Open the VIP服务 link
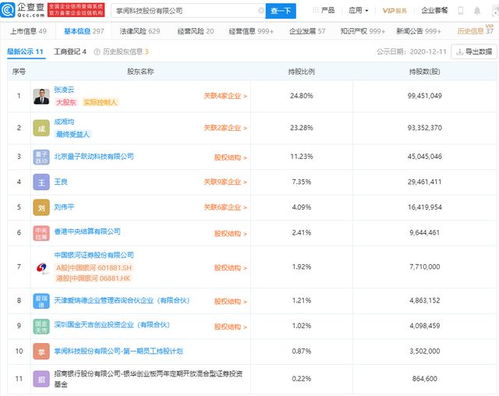The image size is (499, 396). pyautogui.click(x=395, y=11)
